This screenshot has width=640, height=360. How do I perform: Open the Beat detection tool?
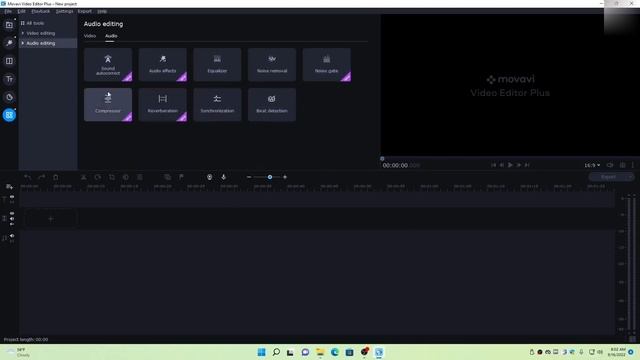(272, 104)
